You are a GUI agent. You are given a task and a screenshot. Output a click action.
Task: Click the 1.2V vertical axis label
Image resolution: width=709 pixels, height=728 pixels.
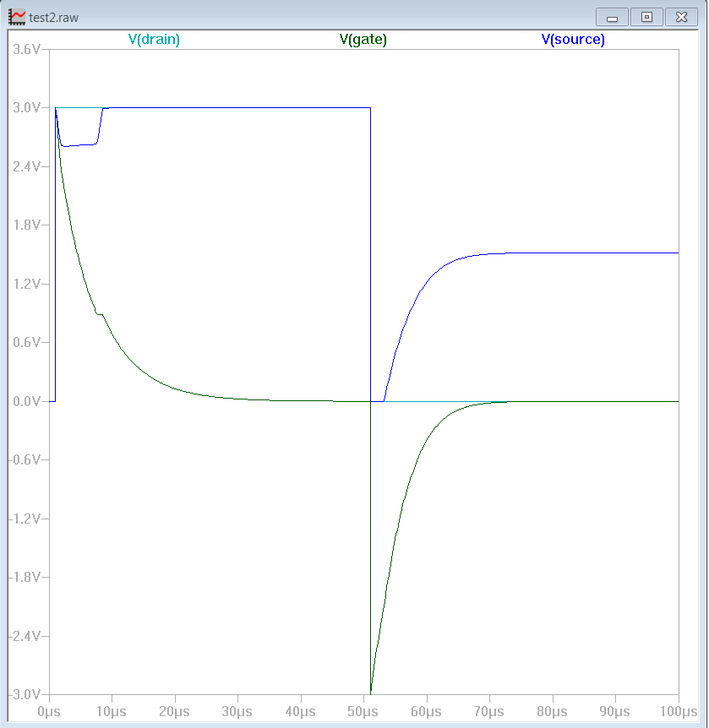(x=27, y=284)
